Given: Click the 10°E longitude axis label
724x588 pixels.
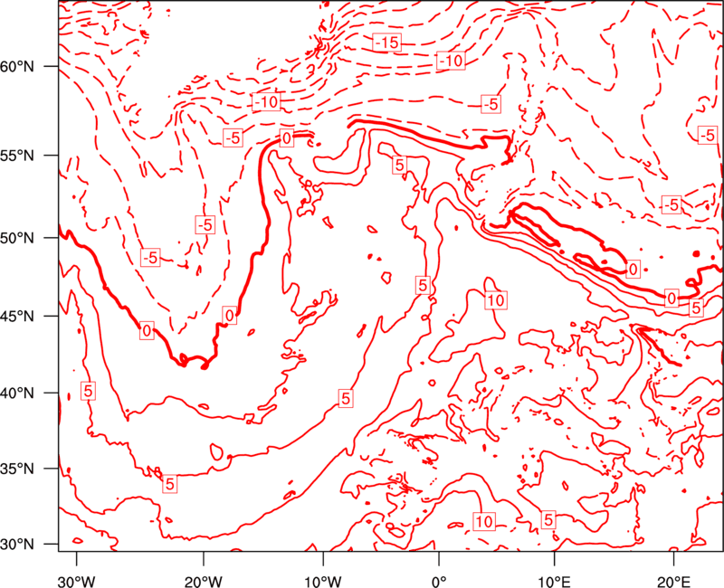Looking at the screenshot, I should (554, 582).
